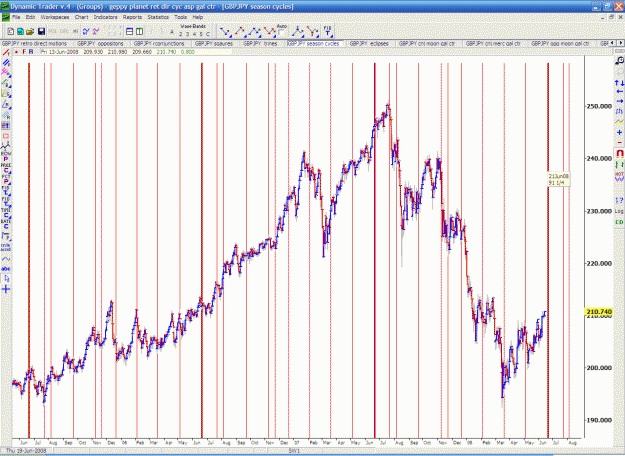Open the Tools menu

coord(180,17)
